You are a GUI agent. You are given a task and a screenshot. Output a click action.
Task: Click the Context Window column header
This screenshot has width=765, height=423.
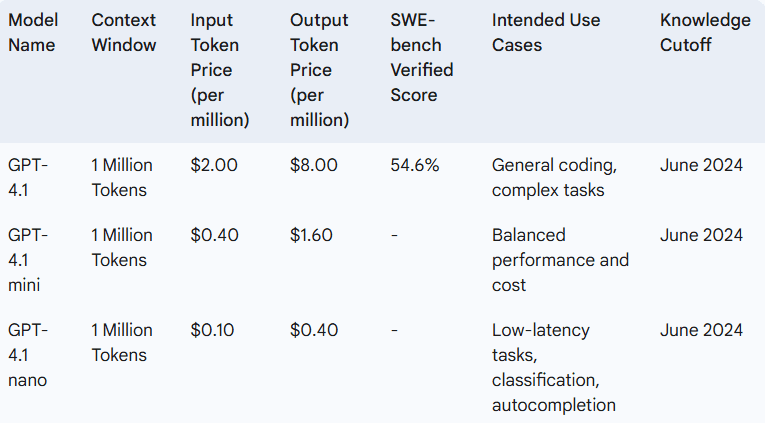click(x=124, y=33)
